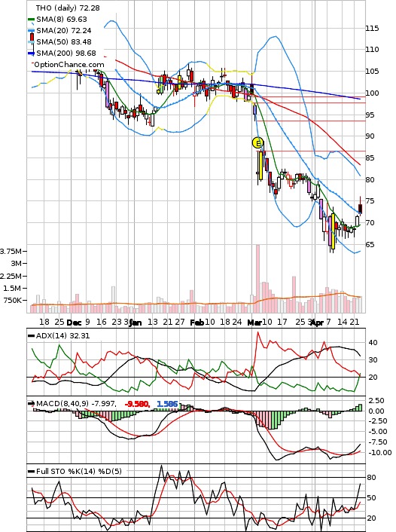Click the 115 price axis label
Viewport: 396px width, 532px height.
point(372,28)
